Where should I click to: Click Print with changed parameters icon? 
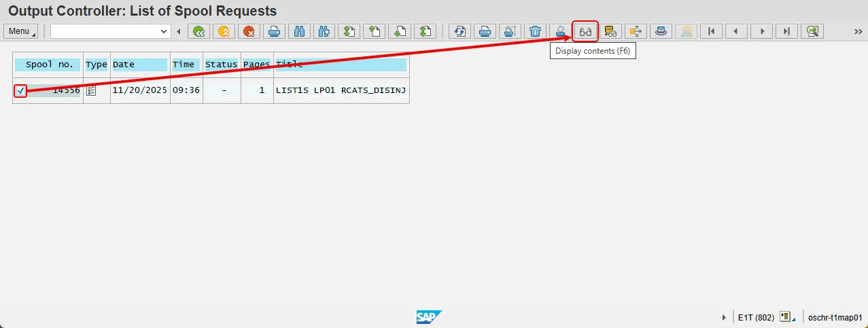tap(510, 31)
